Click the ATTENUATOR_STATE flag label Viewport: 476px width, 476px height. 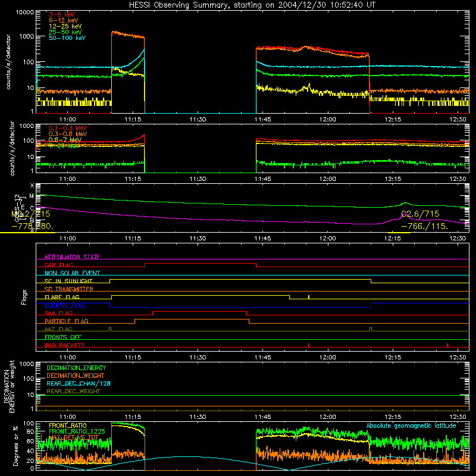72,257
